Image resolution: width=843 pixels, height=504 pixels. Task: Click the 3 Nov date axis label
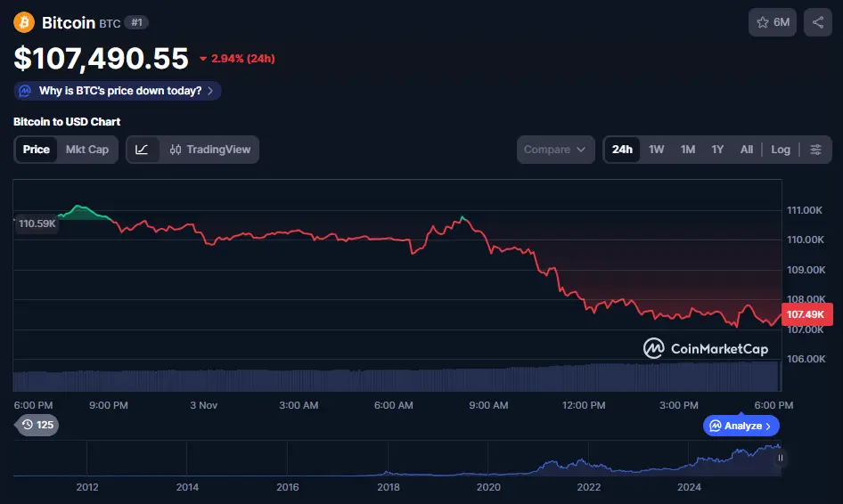(x=204, y=405)
